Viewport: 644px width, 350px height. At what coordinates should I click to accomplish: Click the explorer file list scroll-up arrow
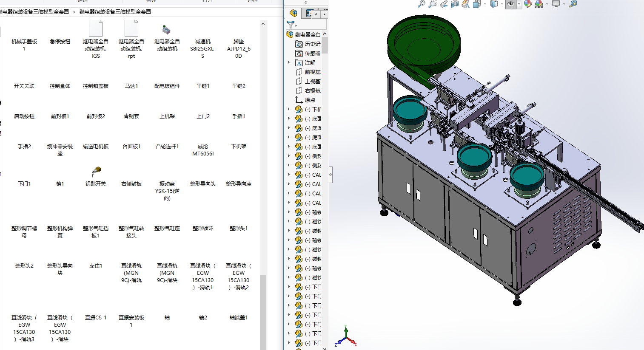click(263, 24)
